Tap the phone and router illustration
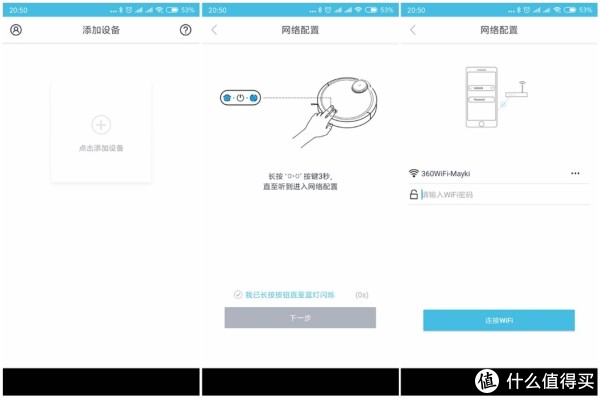 [x=497, y=97]
